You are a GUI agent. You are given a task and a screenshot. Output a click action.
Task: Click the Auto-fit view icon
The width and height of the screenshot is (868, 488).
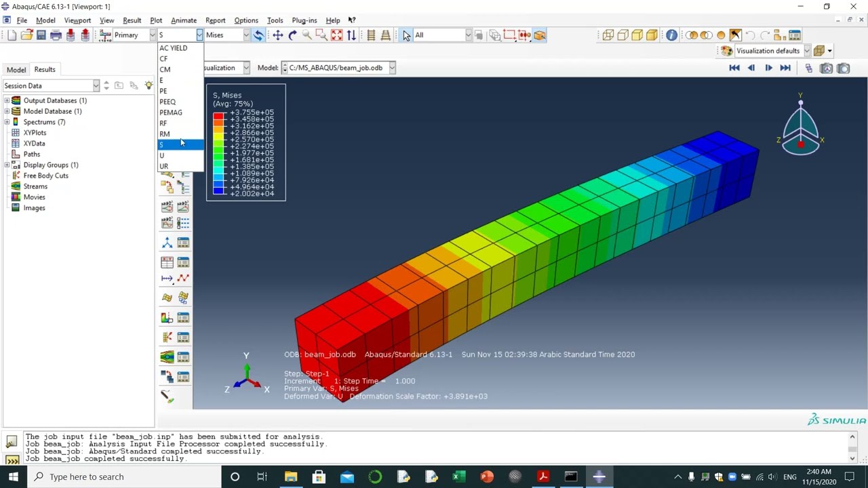(337, 35)
